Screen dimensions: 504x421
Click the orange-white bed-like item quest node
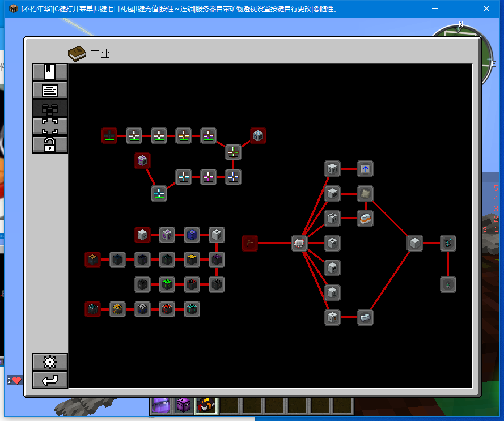tap(365, 219)
